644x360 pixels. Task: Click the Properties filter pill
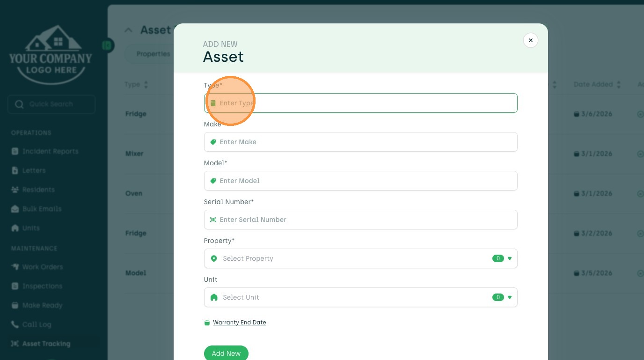click(153, 54)
